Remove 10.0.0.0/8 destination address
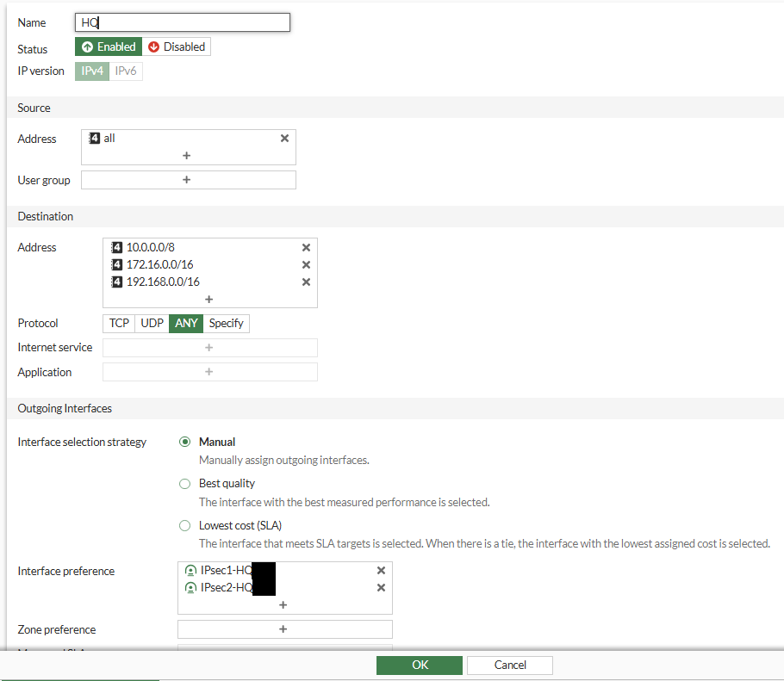This screenshot has width=784, height=681. coord(306,247)
